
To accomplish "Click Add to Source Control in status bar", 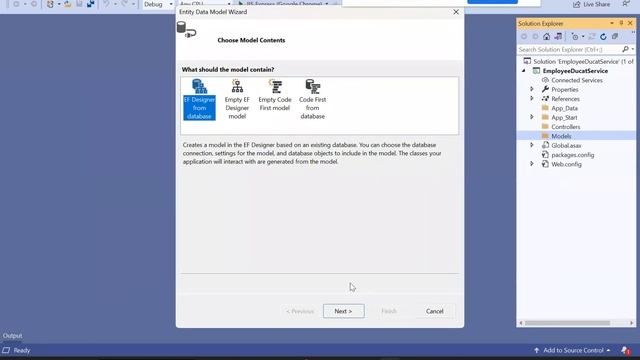I will [x=573, y=350].
